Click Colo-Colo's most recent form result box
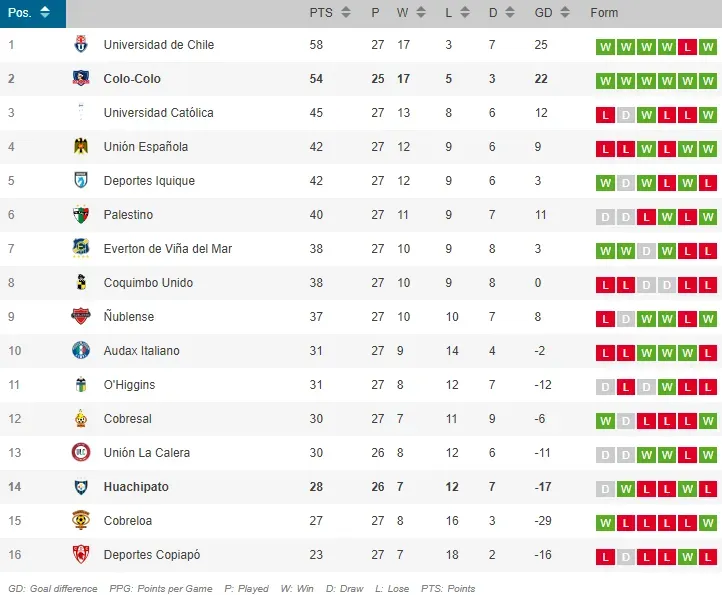Screen dimensions: 722x595 tap(708, 79)
